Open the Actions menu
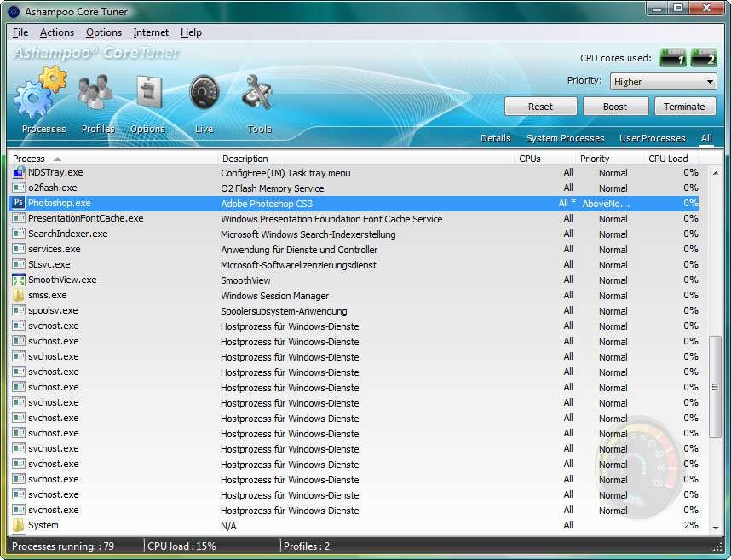 (57, 32)
